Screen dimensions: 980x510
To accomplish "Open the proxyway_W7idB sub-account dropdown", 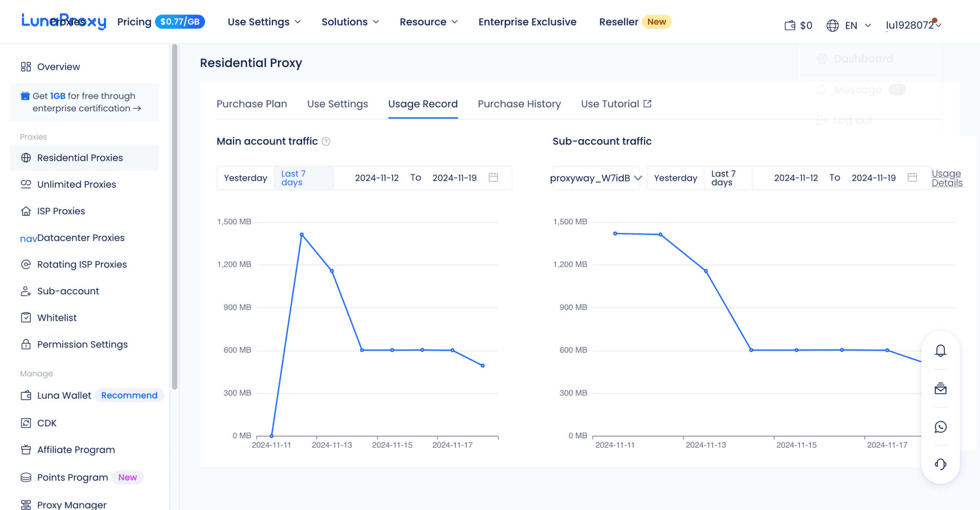I will pos(595,177).
